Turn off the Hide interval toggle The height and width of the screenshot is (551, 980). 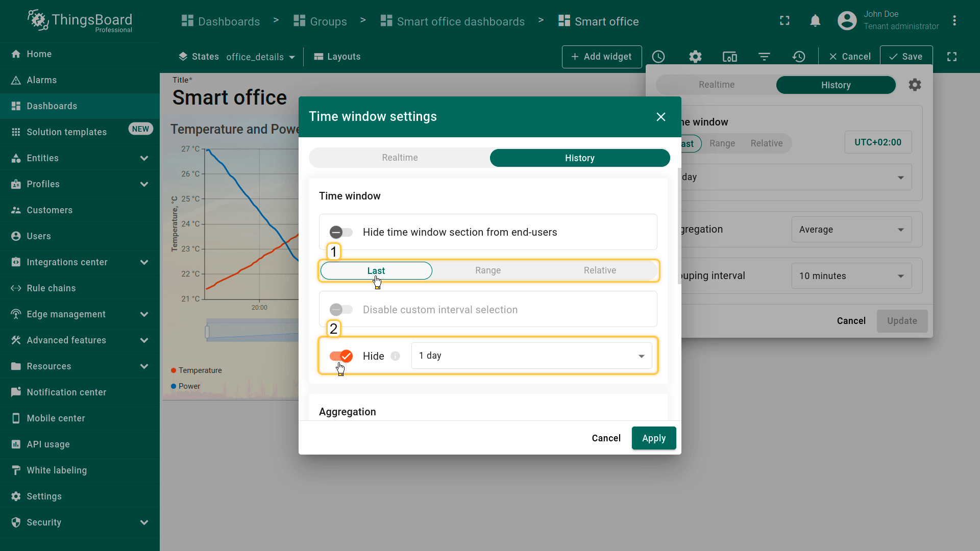[x=341, y=356]
